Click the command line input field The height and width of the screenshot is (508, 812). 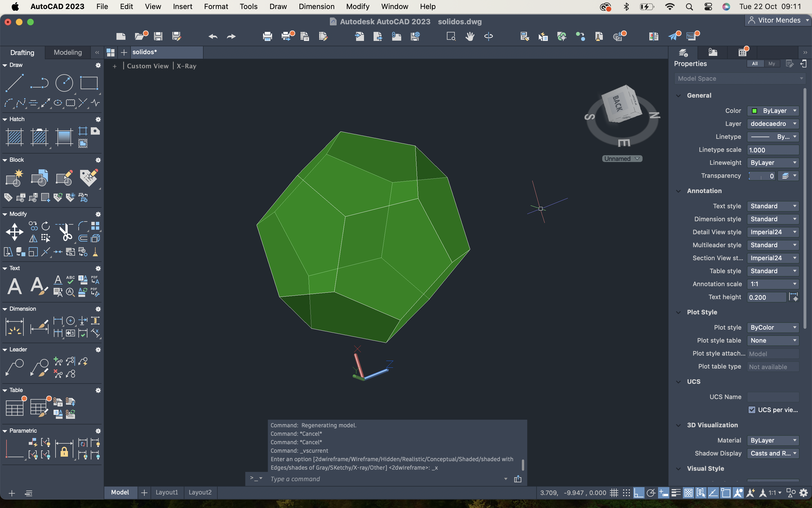tap(386, 479)
